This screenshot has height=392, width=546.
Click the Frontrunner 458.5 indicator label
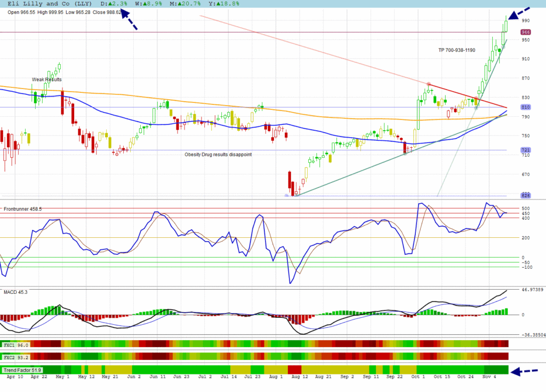pyautogui.click(x=22, y=209)
